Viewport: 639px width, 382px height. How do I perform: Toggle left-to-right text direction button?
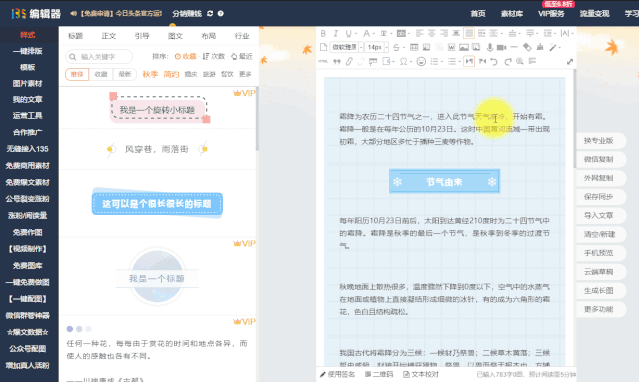tap(469, 61)
